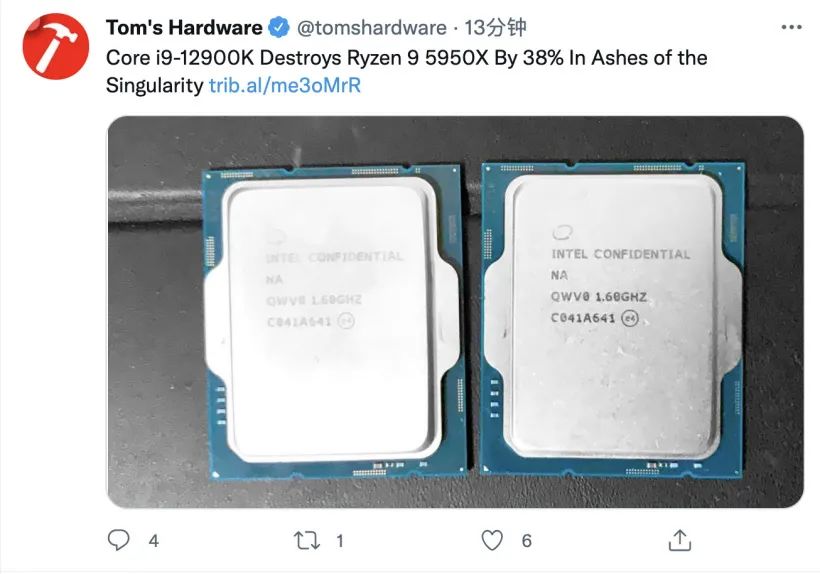The width and height of the screenshot is (820, 574).
Task: Open the CPU photo attachment
Action: (455, 312)
